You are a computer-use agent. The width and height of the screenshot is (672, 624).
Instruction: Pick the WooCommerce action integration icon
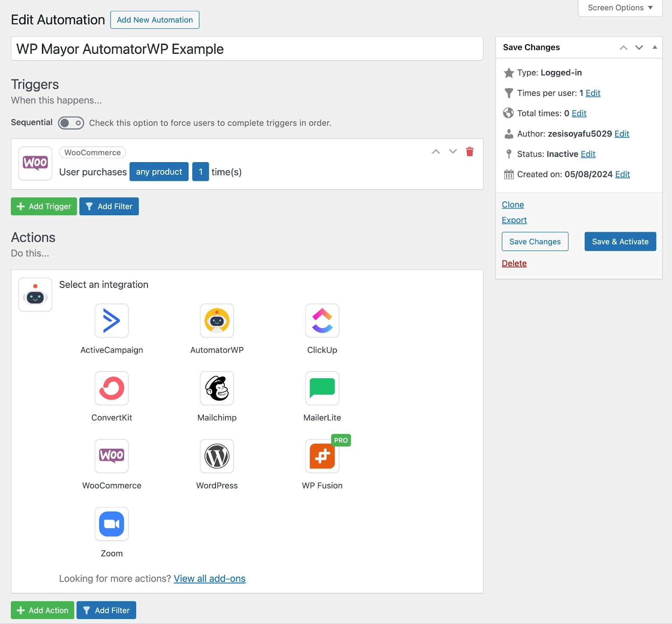pyautogui.click(x=111, y=456)
